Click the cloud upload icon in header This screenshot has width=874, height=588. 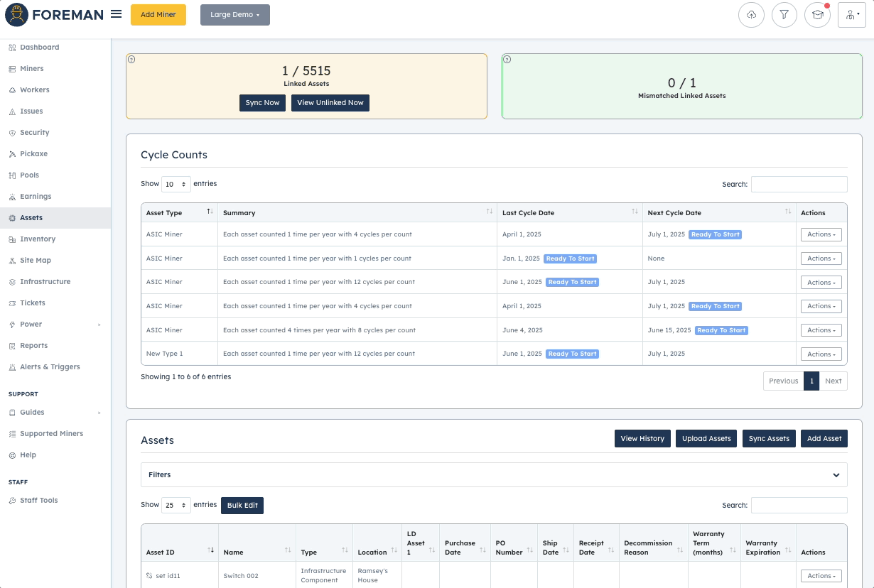tap(752, 15)
